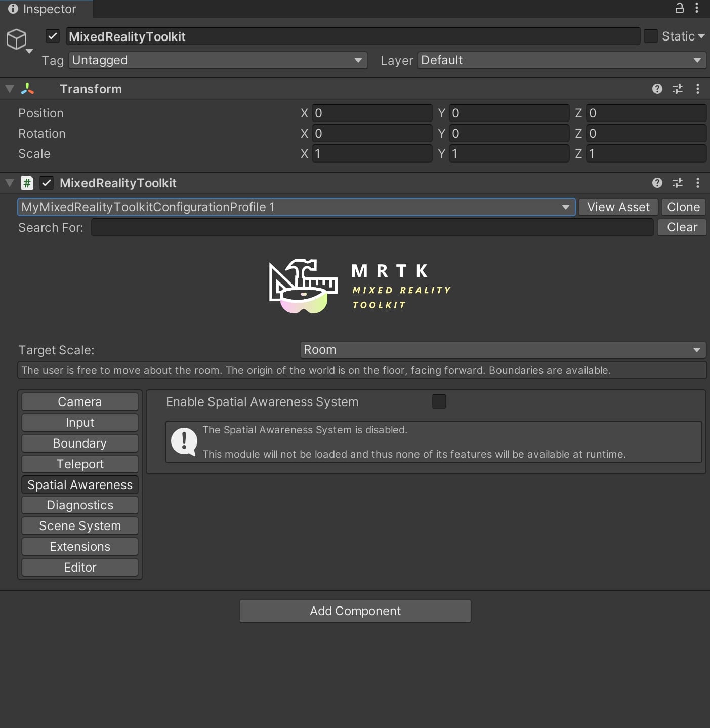Select the Diagnostics profile section
This screenshot has width=710, height=728.
pos(80,505)
